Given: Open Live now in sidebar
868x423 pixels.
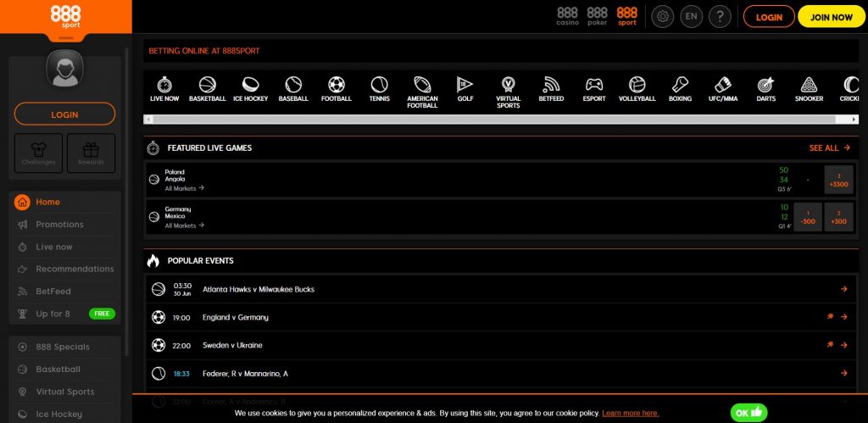Looking at the screenshot, I should [x=64, y=247].
